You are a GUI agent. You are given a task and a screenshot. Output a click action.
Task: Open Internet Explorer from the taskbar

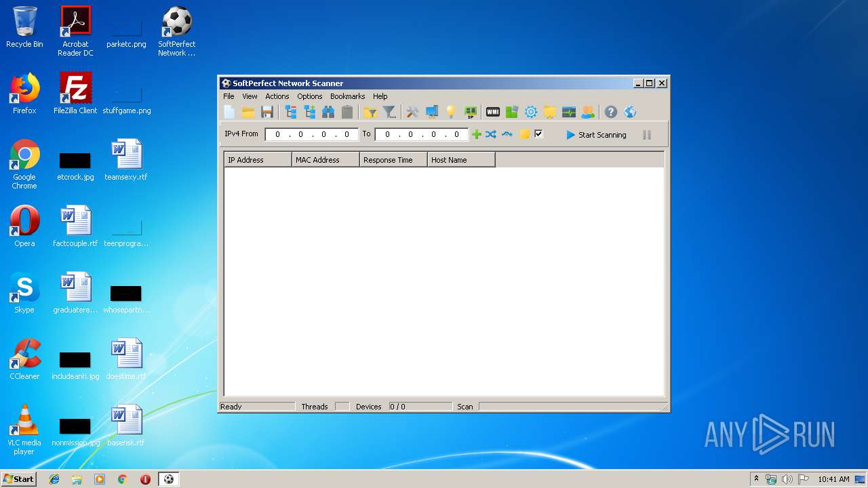54,479
